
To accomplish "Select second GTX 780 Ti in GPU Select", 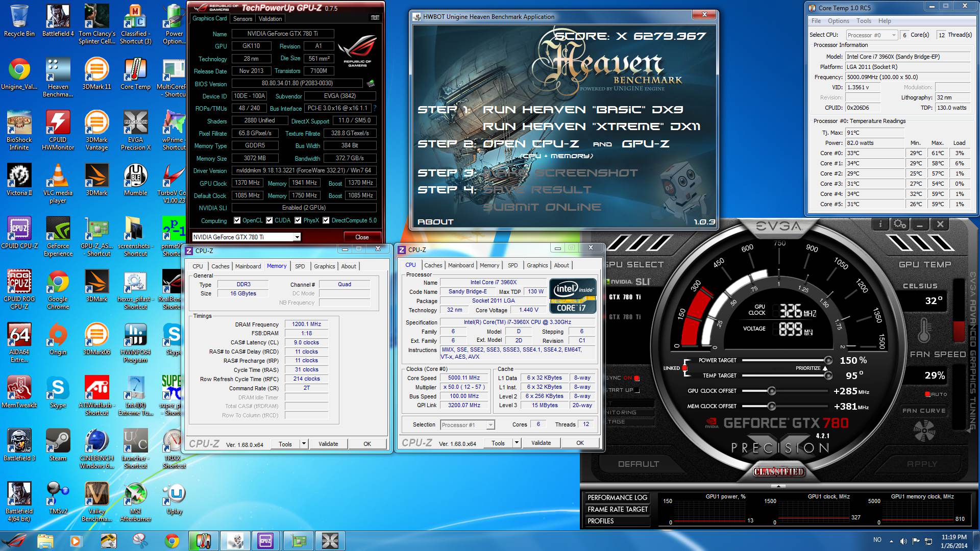I will [625, 317].
